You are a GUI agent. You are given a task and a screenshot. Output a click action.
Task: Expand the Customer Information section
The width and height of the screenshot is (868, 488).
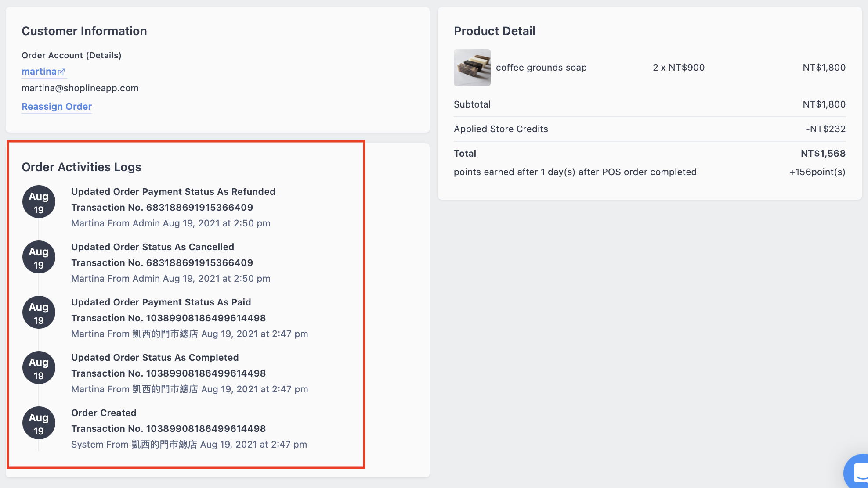coord(84,31)
